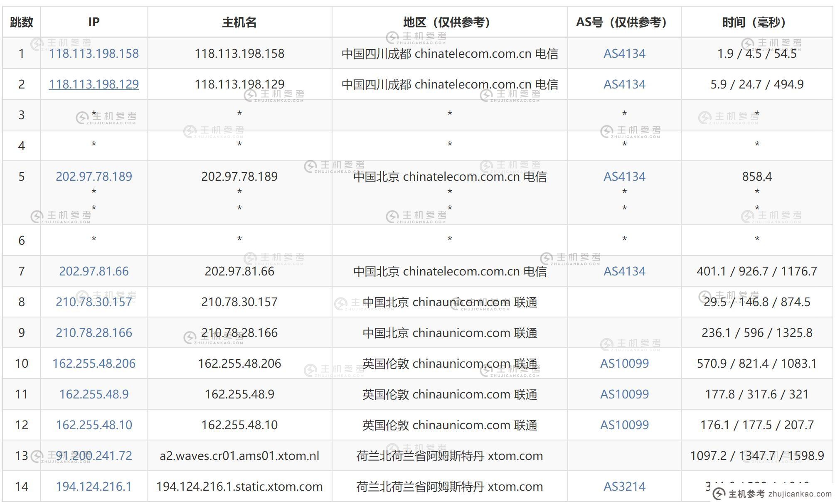Open IP link 118.113.198.158
Viewport: 835px width, 504px height.
tap(94, 54)
